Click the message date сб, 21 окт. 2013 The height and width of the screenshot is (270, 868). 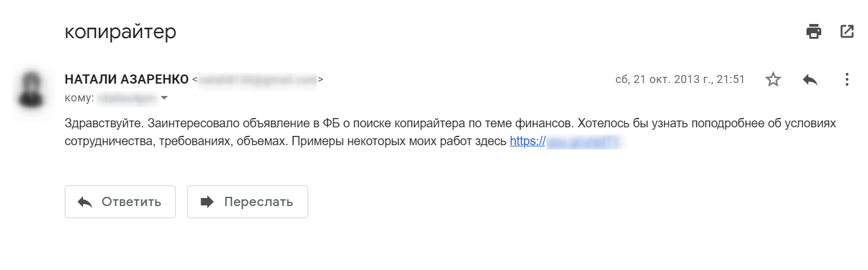coord(680,79)
